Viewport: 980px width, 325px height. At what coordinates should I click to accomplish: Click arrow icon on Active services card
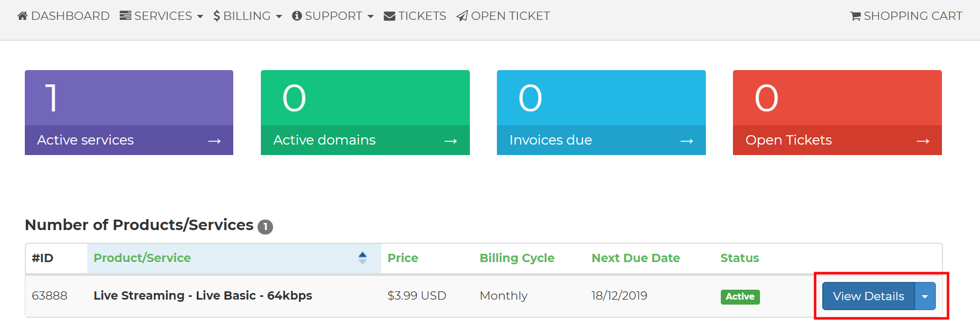(x=215, y=141)
